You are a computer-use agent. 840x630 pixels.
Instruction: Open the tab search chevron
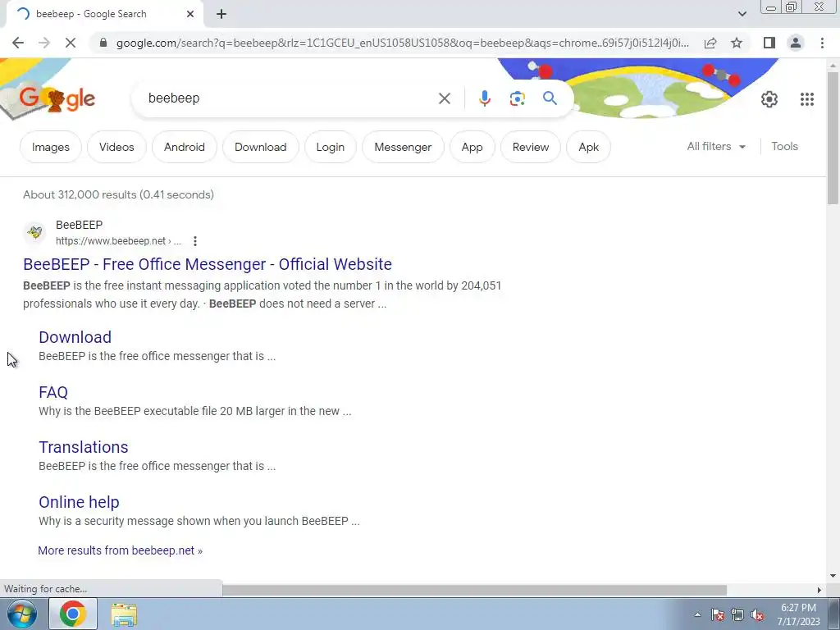point(742,14)
